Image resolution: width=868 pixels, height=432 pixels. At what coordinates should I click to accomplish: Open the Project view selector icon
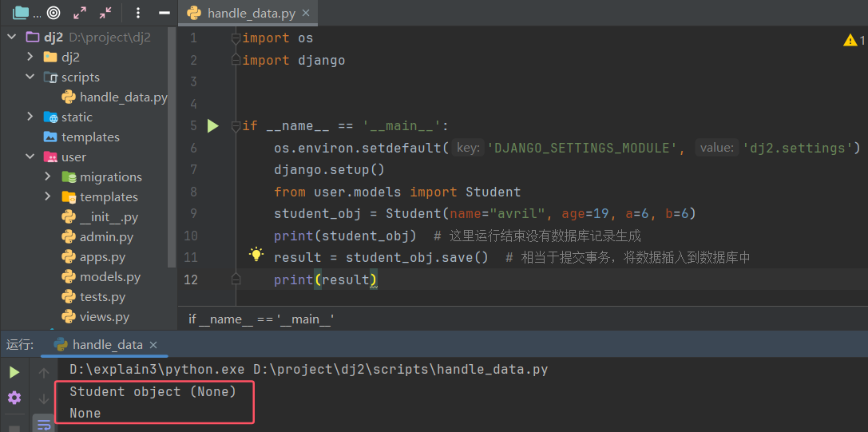pos(21,12)
